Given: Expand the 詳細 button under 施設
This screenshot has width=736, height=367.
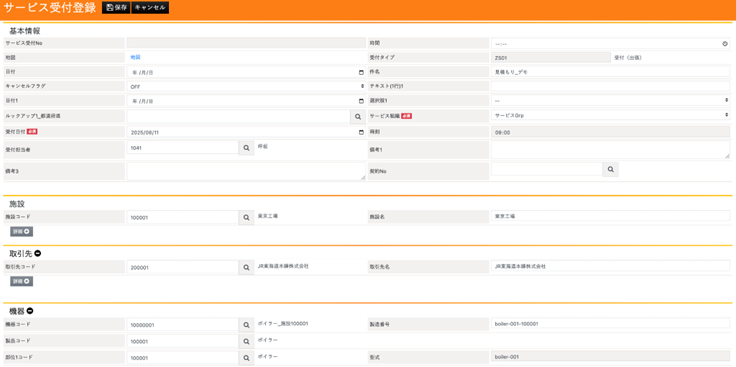Looking at the screenshot, I should tap(22, 232).
